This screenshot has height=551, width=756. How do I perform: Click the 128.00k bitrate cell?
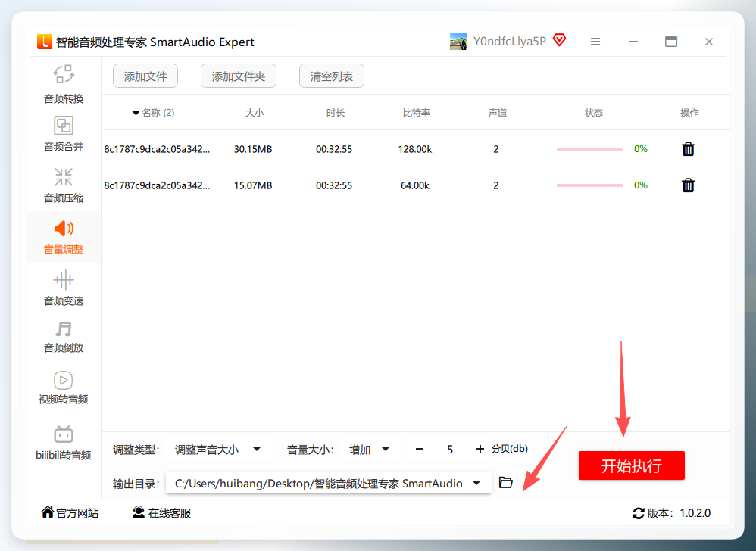click(414, 149)
